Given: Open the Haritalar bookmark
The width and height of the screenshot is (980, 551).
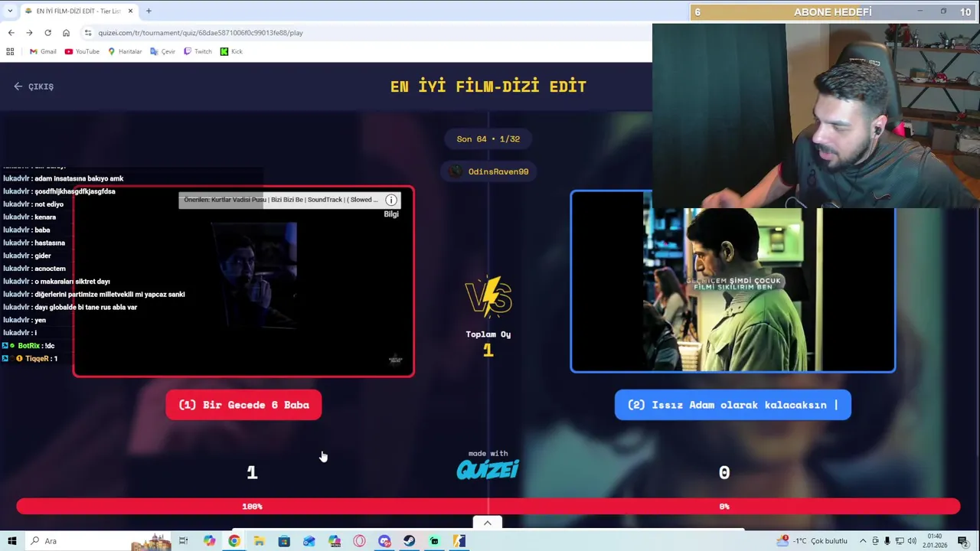Looking at the screenshot, I should tap(125, 51).
